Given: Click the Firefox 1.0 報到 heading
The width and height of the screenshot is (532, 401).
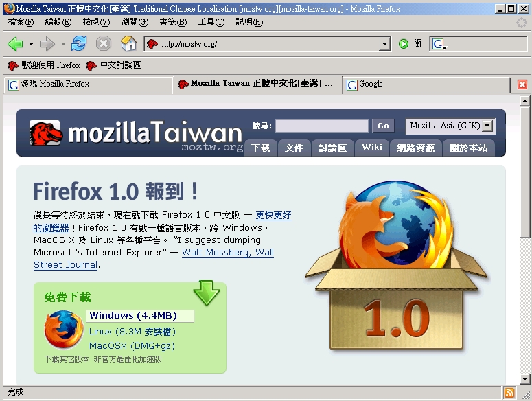Looking at the screenshot, I should click(115, 192).
